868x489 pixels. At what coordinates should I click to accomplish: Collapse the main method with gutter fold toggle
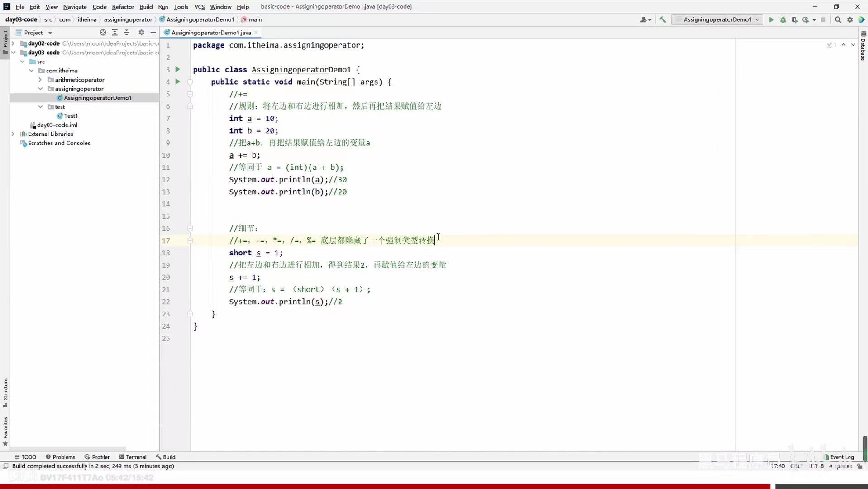tap(191, 82)
